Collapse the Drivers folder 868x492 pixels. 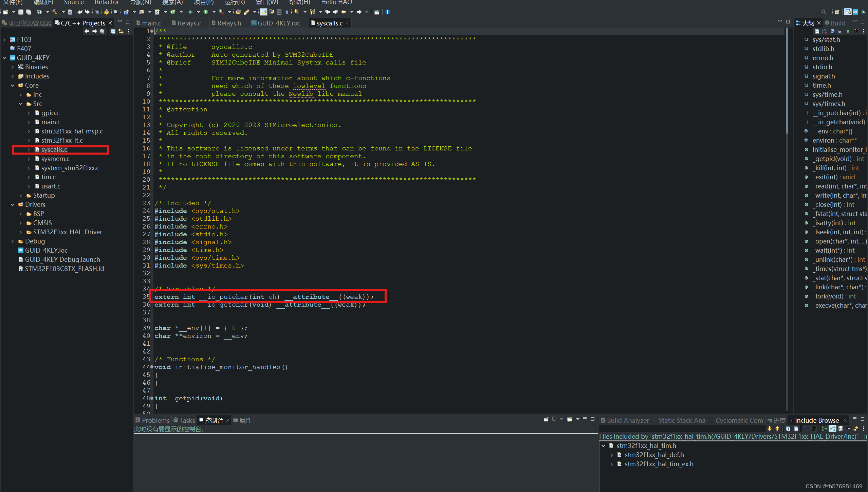point(13,204)
